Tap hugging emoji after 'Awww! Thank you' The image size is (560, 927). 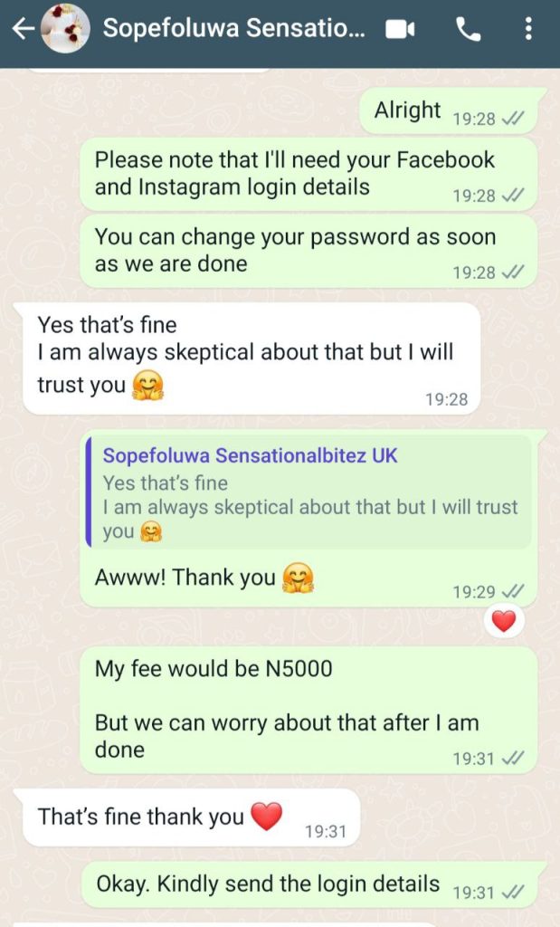298,578
